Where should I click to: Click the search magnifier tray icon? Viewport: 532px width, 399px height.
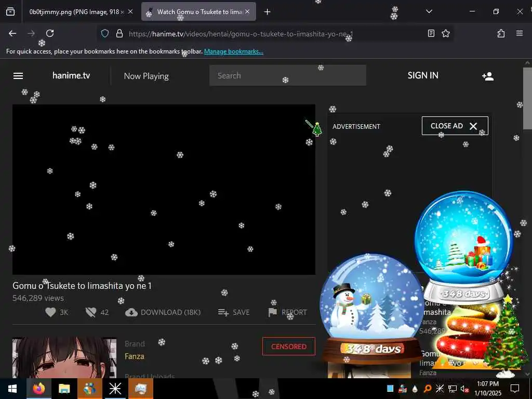[428, 389]
